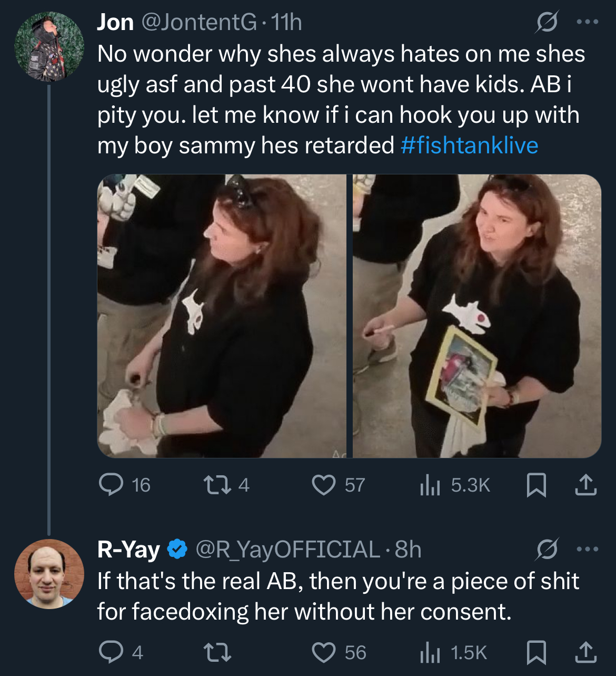Image resolution: width=616 pixels, height=676 pixels.
Task: Open the left photo in Jon's tweet
Action: pos(222,316)
